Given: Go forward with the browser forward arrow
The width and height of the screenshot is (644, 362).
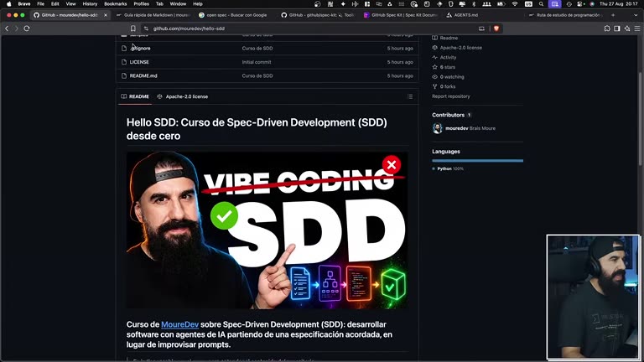Looking at the screenshot, I should click(17, 28).
